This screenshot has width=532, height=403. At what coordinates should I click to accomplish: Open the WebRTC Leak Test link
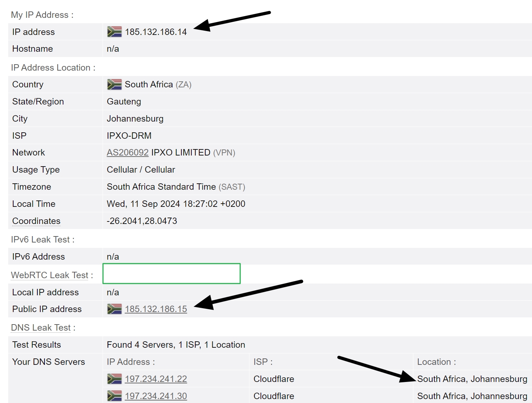50,275
